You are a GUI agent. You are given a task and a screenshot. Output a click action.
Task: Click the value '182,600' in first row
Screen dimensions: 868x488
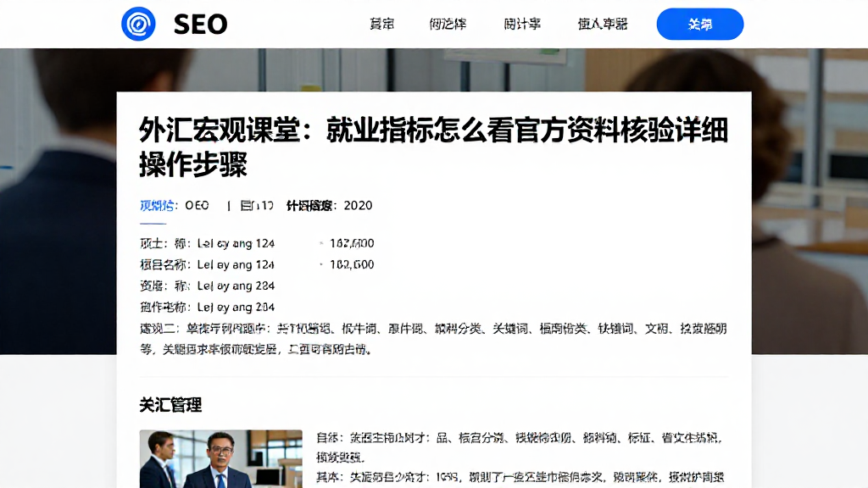tap(352, 243)
